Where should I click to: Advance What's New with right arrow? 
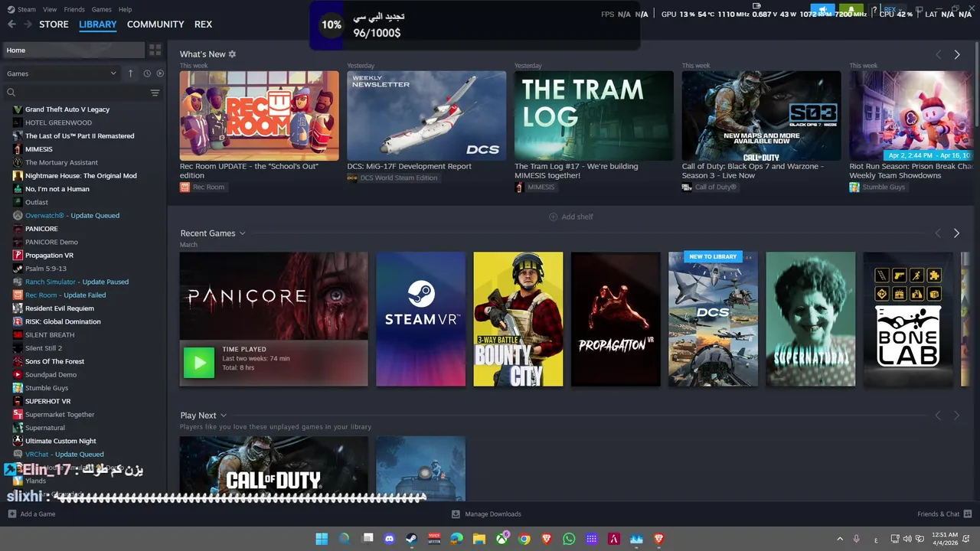pyautogui.click(x=957, y=54)
